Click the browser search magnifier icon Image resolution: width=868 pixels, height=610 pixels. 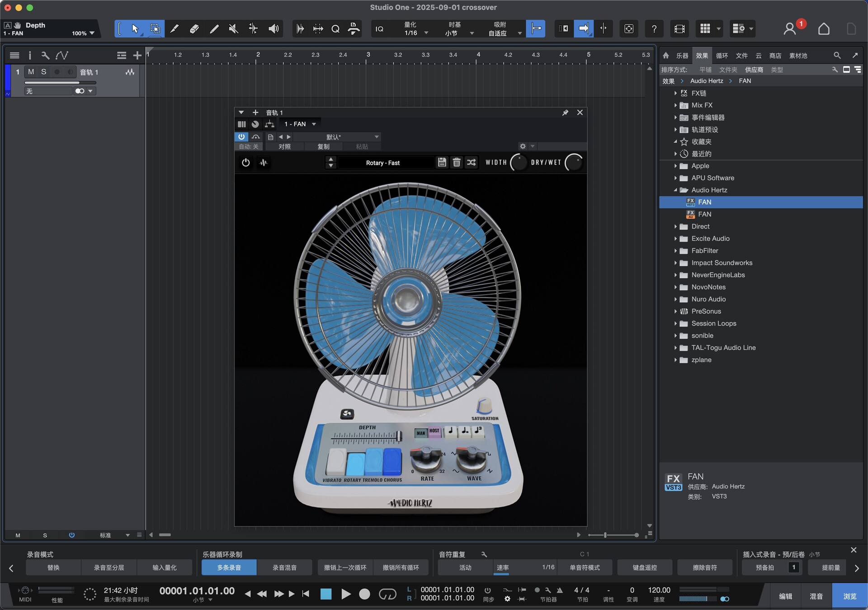point(837,55)
